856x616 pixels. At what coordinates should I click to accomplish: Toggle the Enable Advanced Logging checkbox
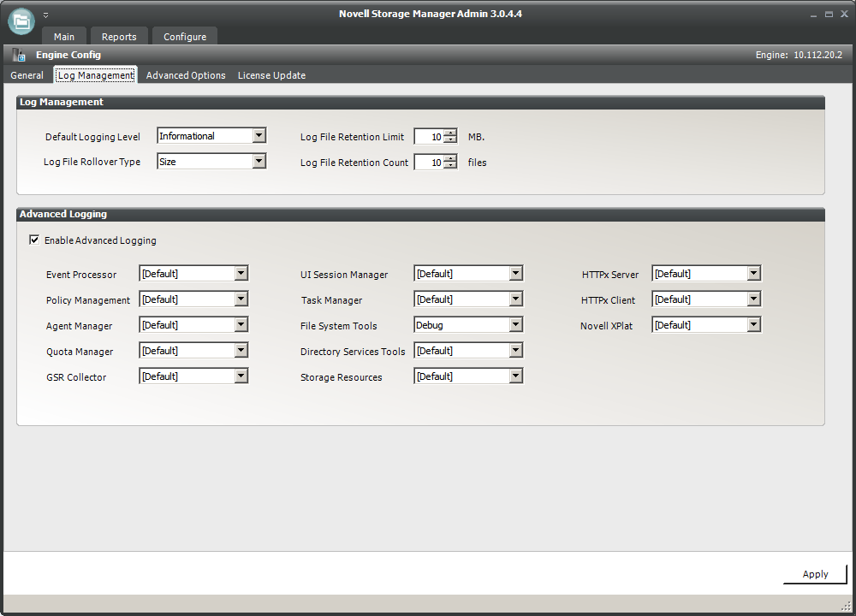(34, 240)
